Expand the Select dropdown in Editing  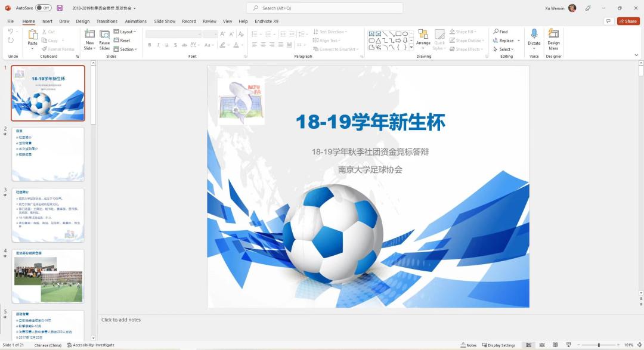(503, 49)
